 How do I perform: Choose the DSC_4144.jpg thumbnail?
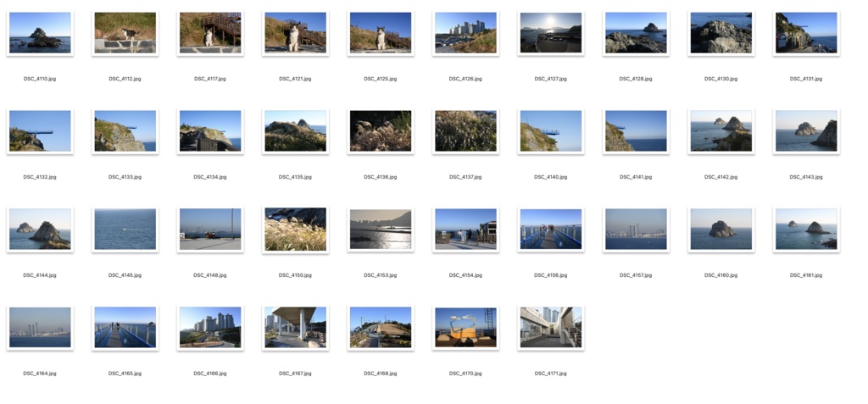coord(40,230)
